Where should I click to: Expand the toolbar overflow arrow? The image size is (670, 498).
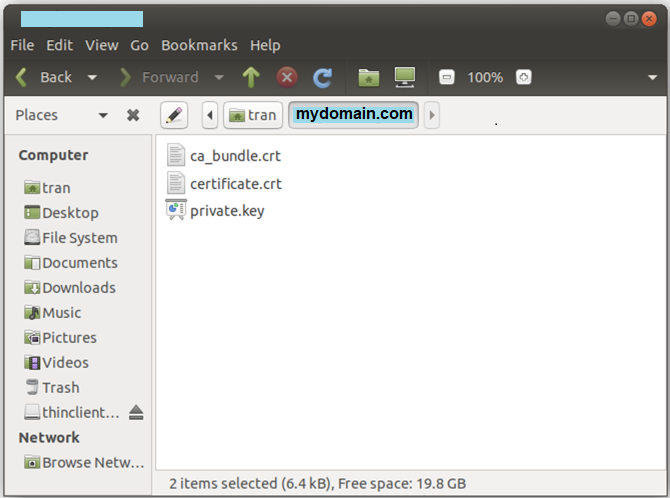tap(652, 78)
